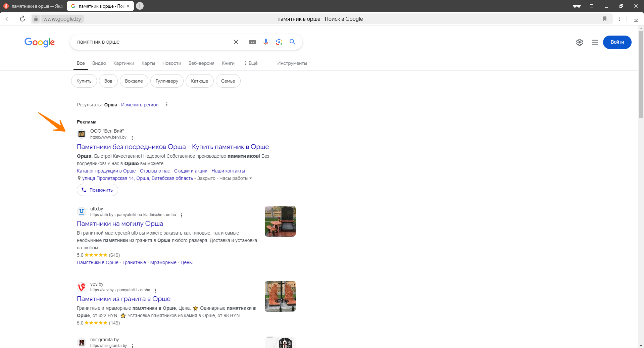This screenshot has height=348, width=644.
Task: Open Наши контакты sitelink
Action: point(228,171)
